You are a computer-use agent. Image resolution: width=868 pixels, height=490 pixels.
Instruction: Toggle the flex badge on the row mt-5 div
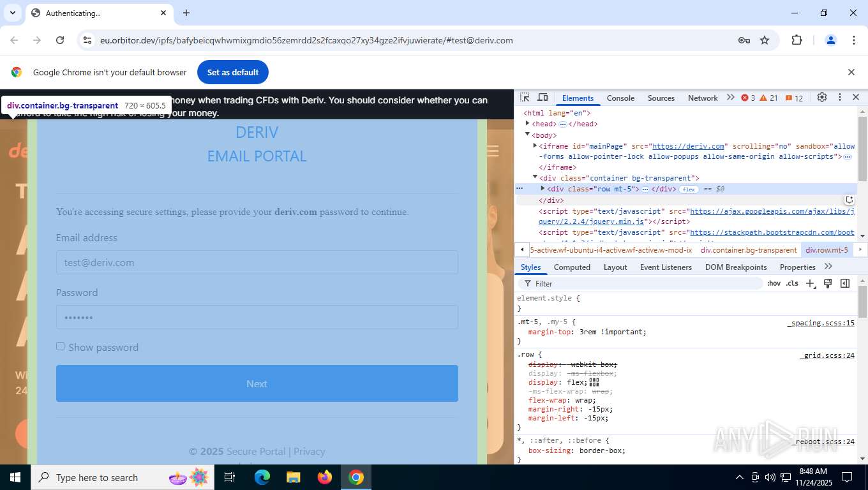tap(689, 189)
